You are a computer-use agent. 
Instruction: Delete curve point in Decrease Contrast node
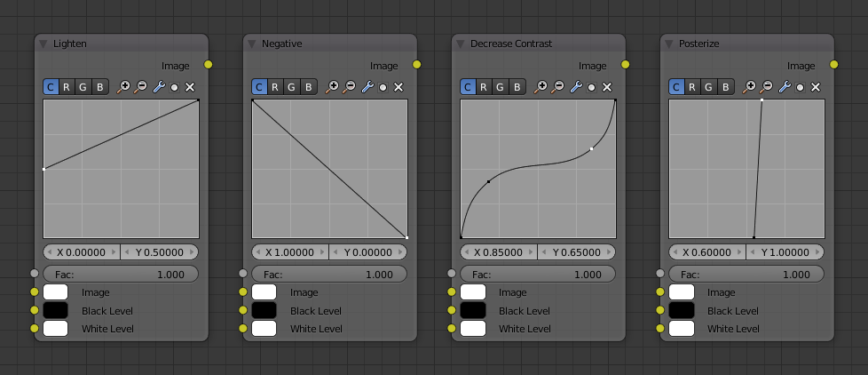[607, 87]
